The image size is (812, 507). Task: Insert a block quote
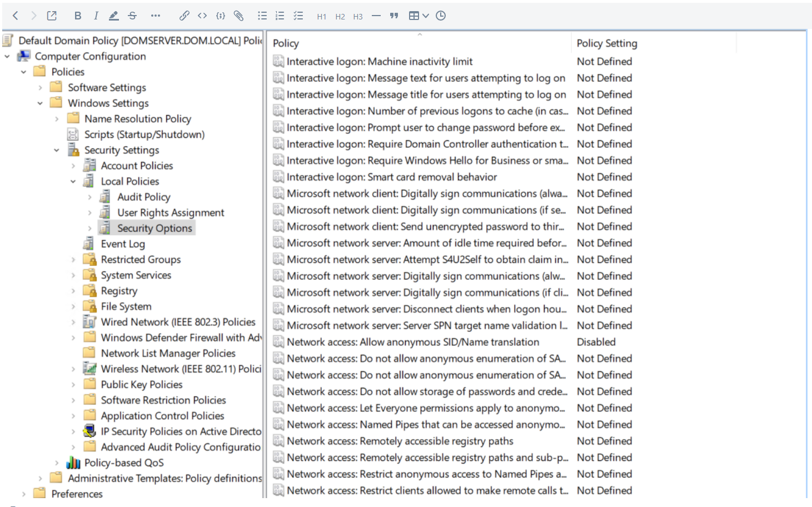393,16
